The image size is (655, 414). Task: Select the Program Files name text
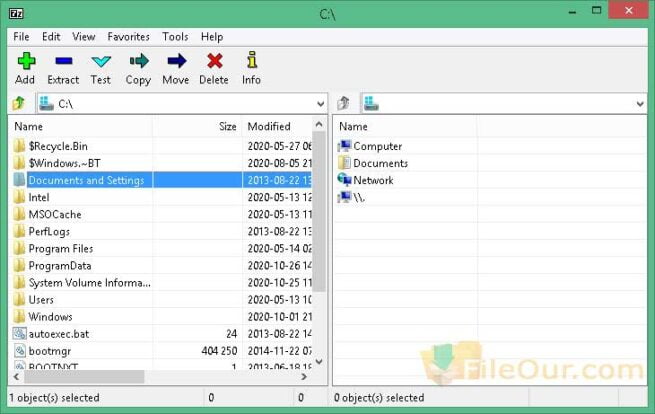61,249
